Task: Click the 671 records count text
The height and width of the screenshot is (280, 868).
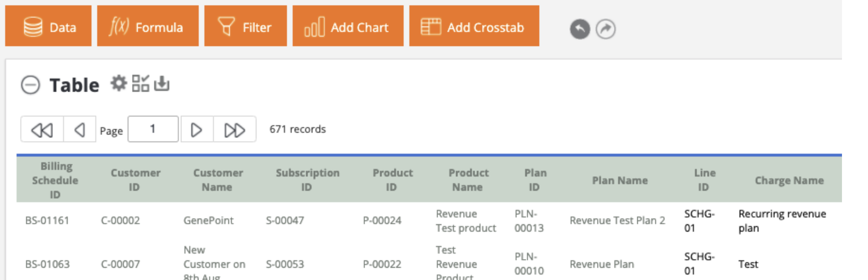Action: coord(297,129)
